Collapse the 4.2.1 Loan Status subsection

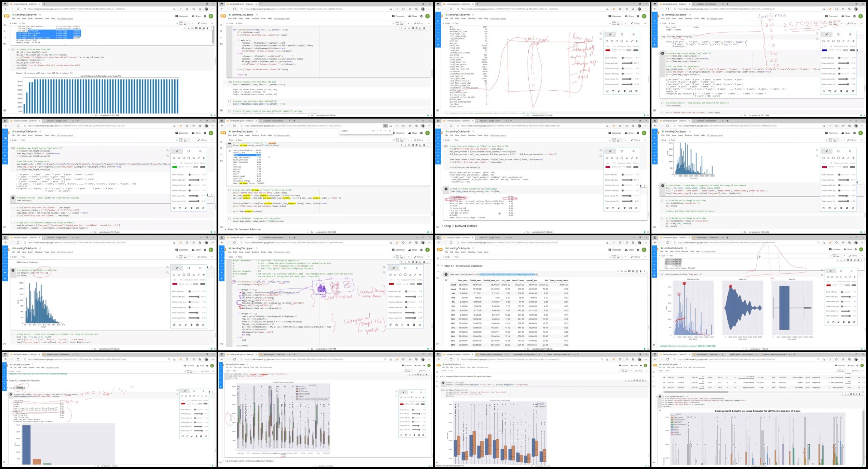click(8, 388)
